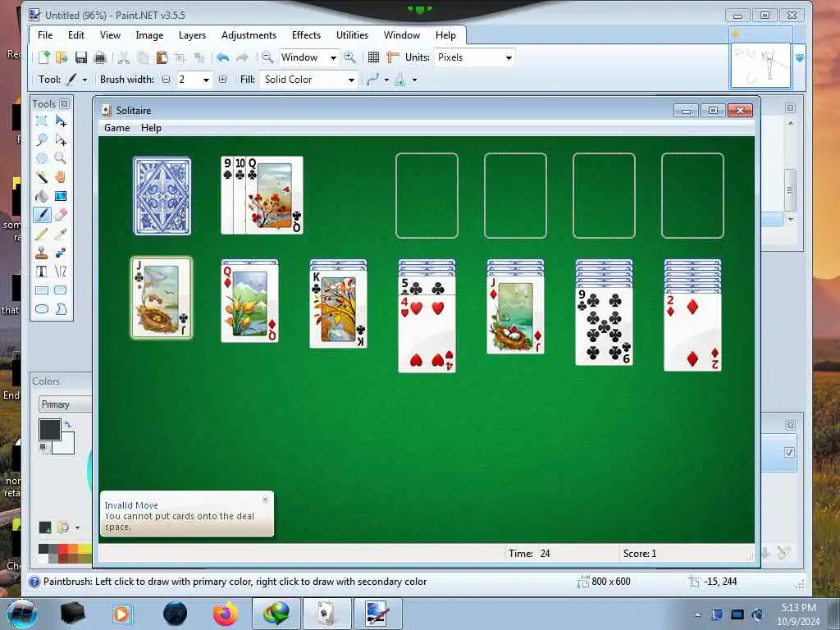Decrease brush width with minus button
The height and width of the screenshot is (630, 840).
pyautogui.click(x=166, y=80)
